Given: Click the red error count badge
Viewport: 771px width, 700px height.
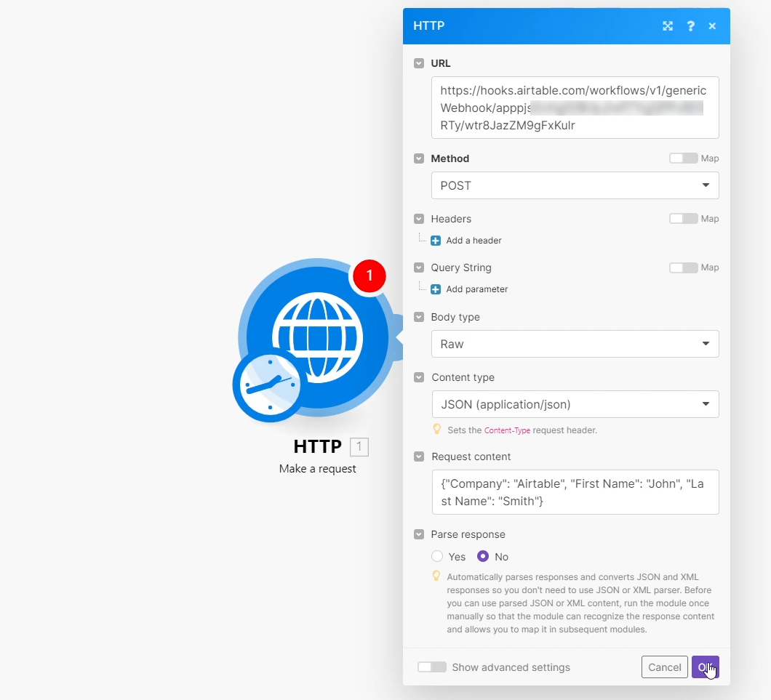Looking at the screenshot, I should click(369, 276).
